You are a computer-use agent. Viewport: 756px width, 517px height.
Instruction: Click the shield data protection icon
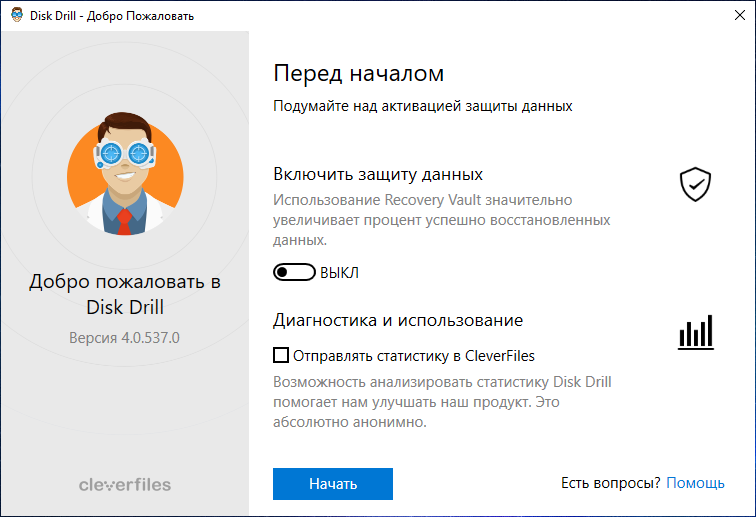click(695, 184)
